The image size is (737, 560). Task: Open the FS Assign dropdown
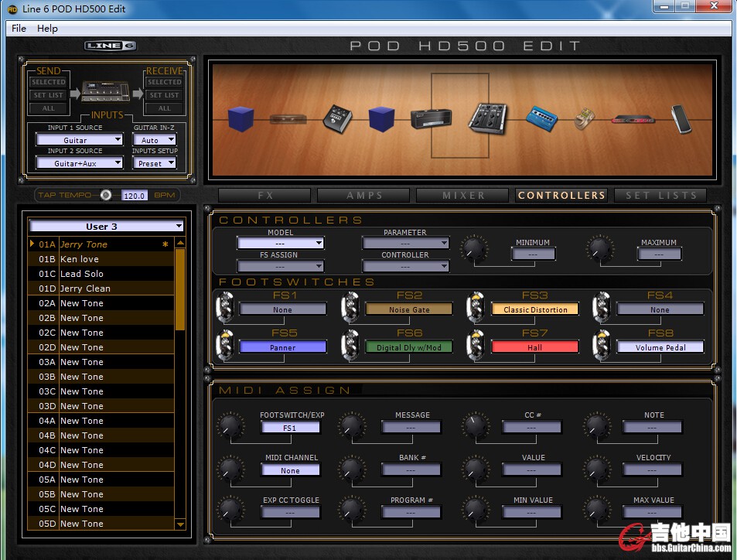click(x=281, y=267)
